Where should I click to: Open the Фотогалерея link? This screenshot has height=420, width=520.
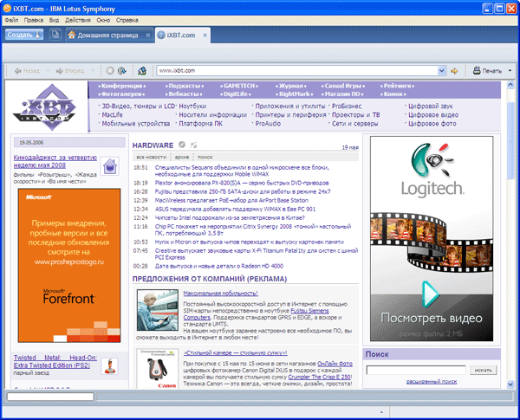click(121, 94)
